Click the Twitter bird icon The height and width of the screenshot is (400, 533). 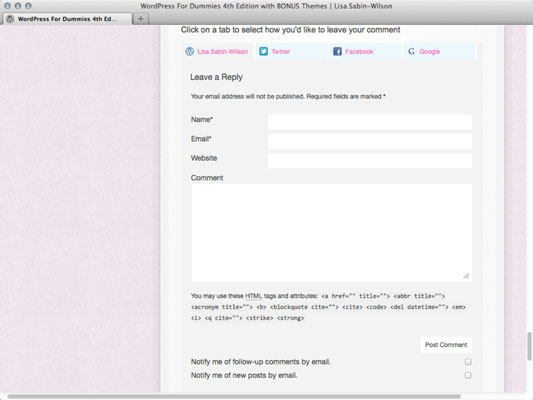pyautogui.click(x=263, y=51)
